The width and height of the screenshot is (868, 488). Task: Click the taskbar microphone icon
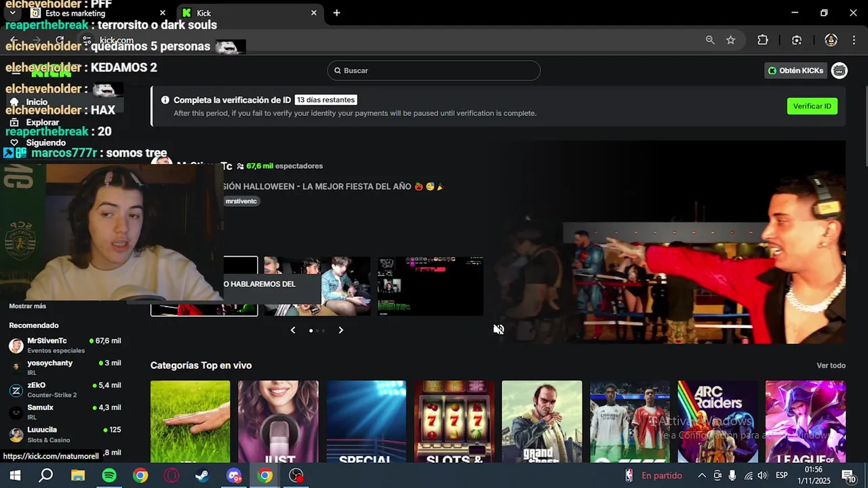[x=732, y=476]
